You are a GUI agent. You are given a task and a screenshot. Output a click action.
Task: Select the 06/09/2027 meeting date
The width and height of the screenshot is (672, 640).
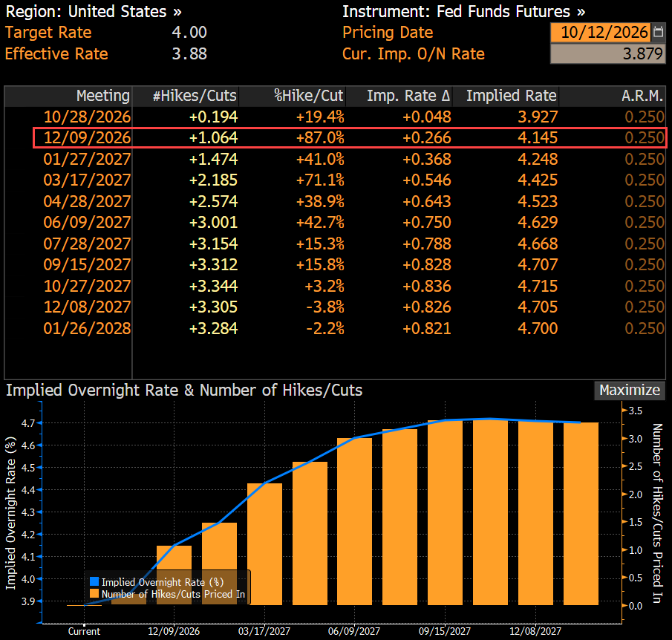(x=87, y=223)
